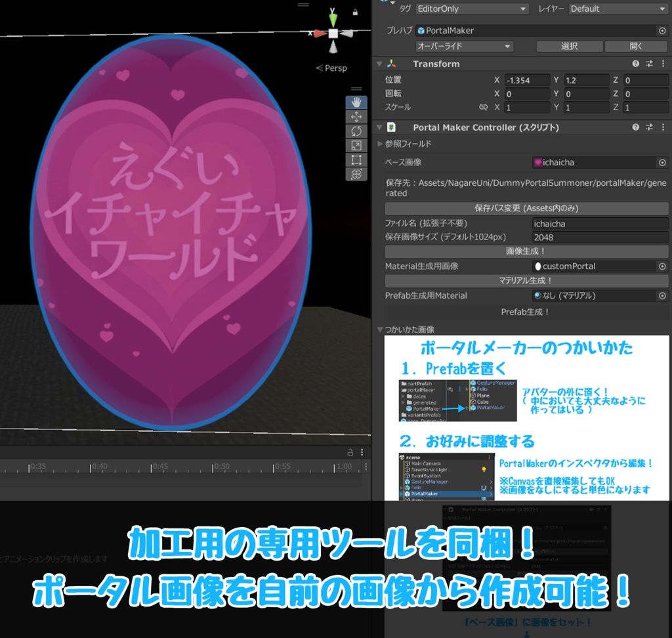
Task: Collapse the Transform component
Action: (x=379, y=64)
